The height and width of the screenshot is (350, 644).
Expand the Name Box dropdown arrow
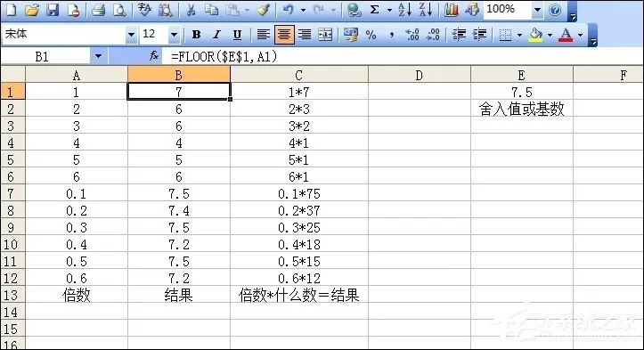[98, 56]
